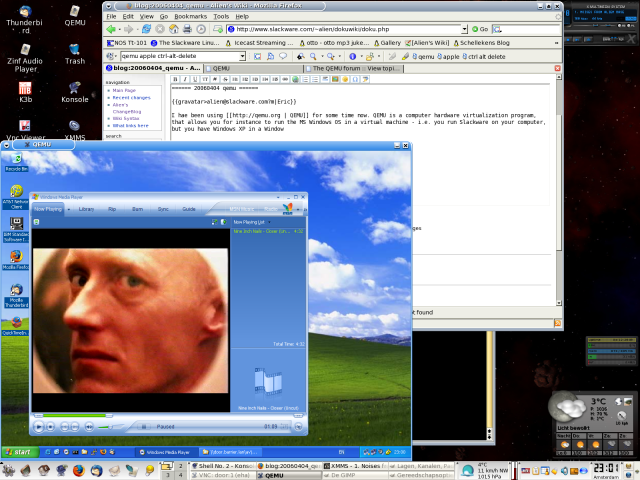Viewport: 640px width, 480px height.
Task: Open the Thunderbird desktop icon
Action: click(24, 19)
